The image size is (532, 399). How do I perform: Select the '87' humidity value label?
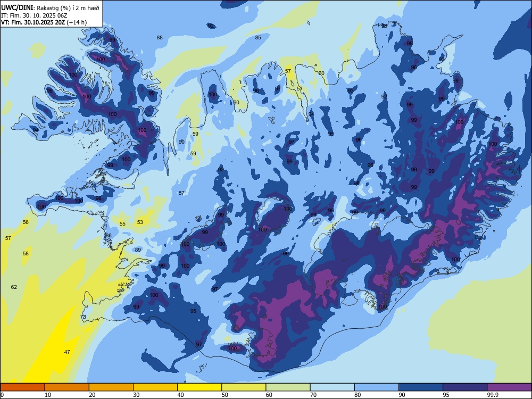click(181, 193)
